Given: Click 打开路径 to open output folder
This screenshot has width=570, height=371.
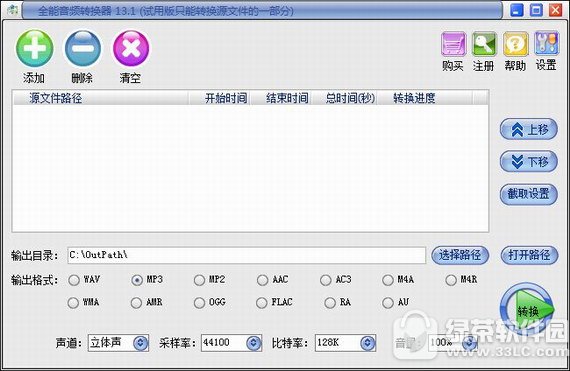Looking at the screenshot, I should point(529,255).
